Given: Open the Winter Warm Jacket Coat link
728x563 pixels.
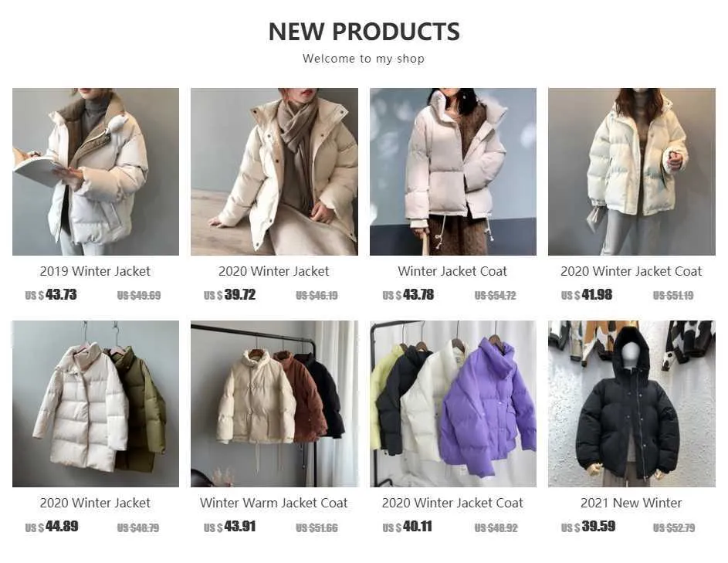Looking at the screenshot, I should pyautogui.click(x=274, y=503).
